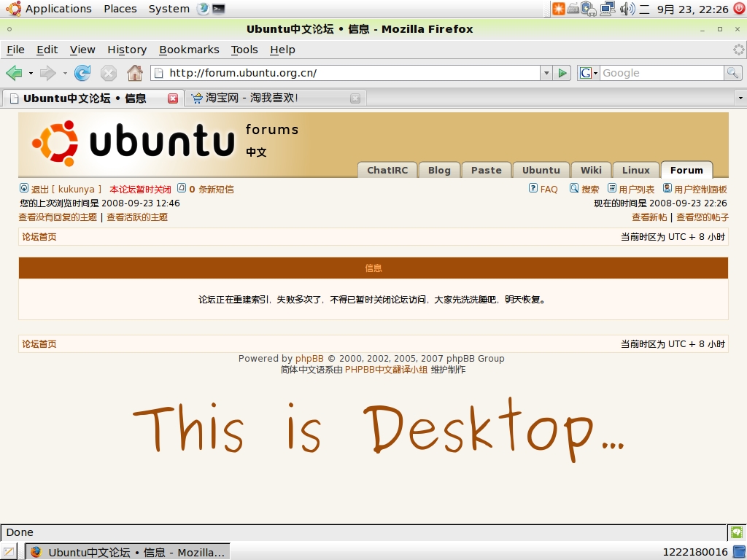Open the Tools menu
The height and width of the screenshot is (560, 747).
click(x=244, y=50)
